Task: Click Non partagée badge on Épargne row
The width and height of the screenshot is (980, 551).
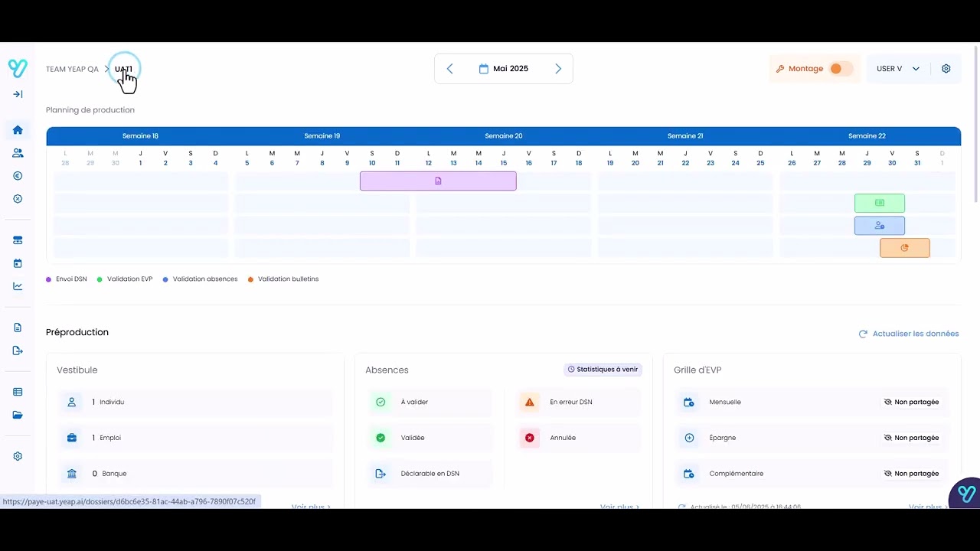Action: [911, 438]
